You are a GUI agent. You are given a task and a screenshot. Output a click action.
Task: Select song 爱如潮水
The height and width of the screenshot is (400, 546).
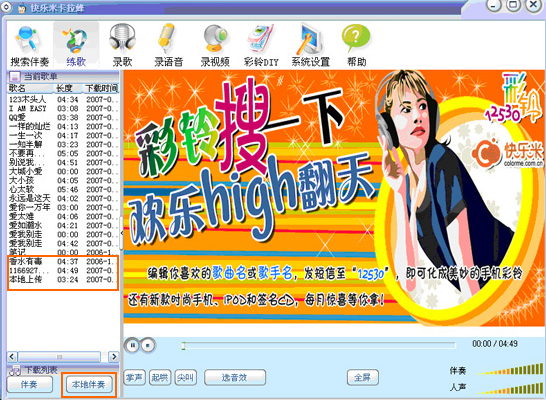coord(63,226)
